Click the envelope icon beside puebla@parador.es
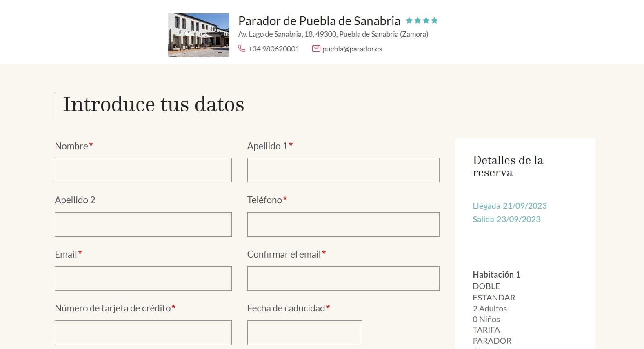Image resolution: width=644 pixels, height=349 pixels. click(316, 49)
